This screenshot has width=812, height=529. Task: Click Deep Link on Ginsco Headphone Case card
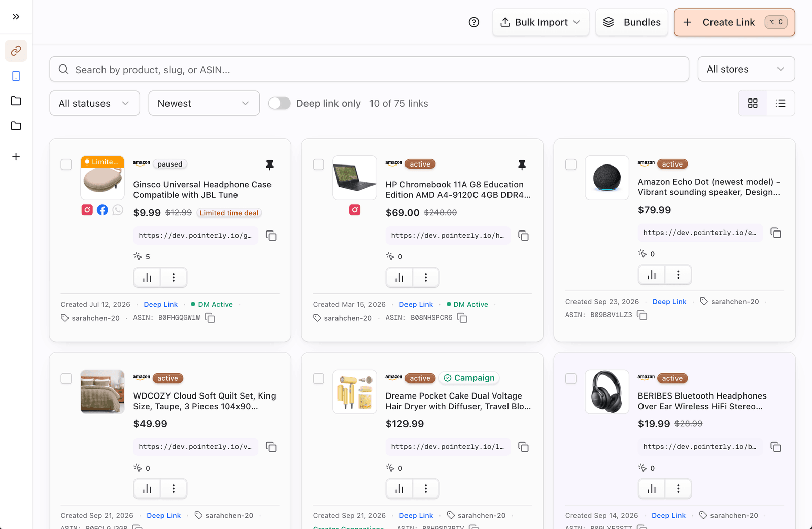coord(160,304)
